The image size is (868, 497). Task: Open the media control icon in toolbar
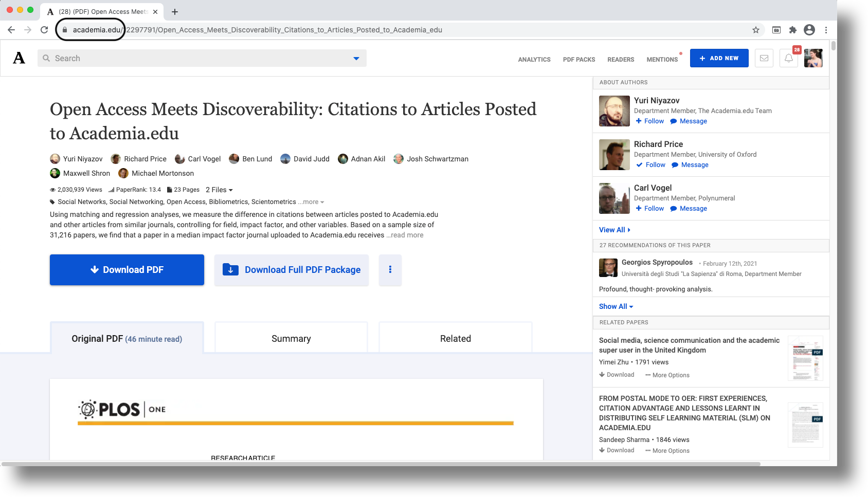(x=776, y=30)
